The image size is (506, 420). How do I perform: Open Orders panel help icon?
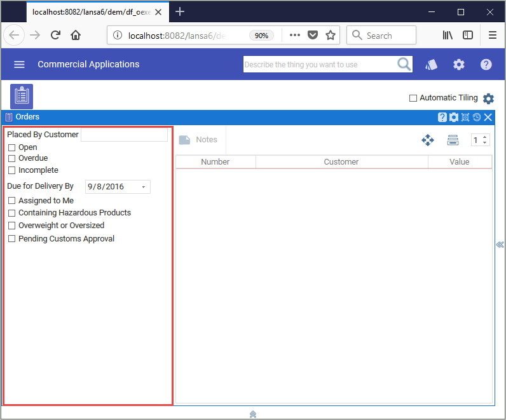click(x=442, y=117)
